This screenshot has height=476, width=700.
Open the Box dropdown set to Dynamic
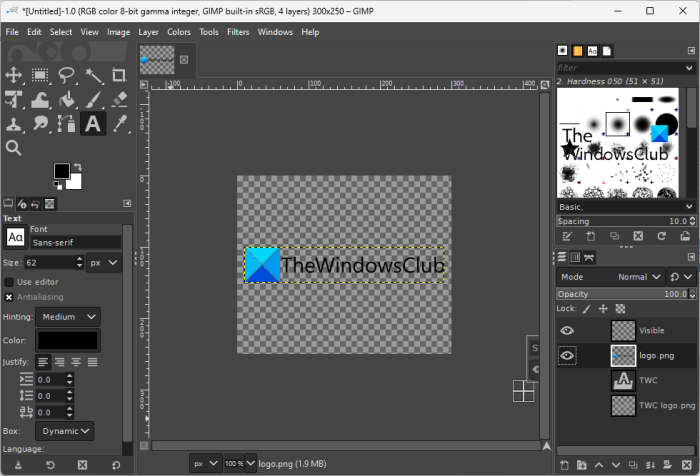point(65,431)
